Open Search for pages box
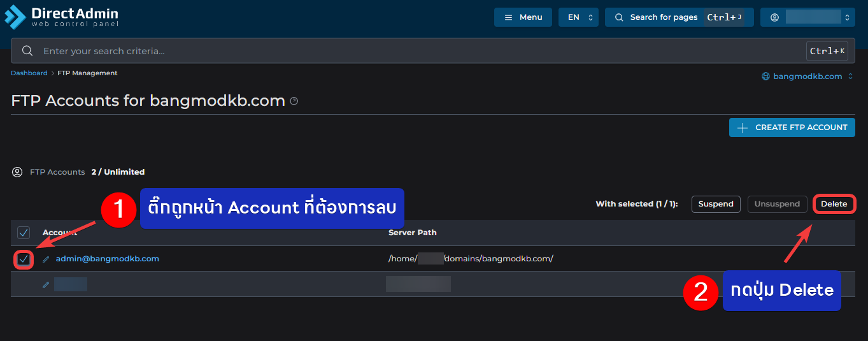 [x=679, y=17]
